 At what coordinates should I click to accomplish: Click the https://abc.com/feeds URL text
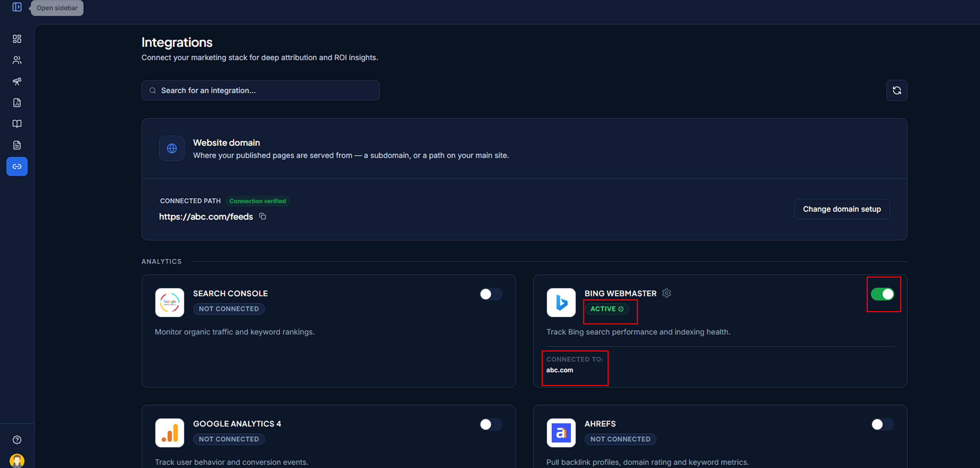click(x=206, y=217)
